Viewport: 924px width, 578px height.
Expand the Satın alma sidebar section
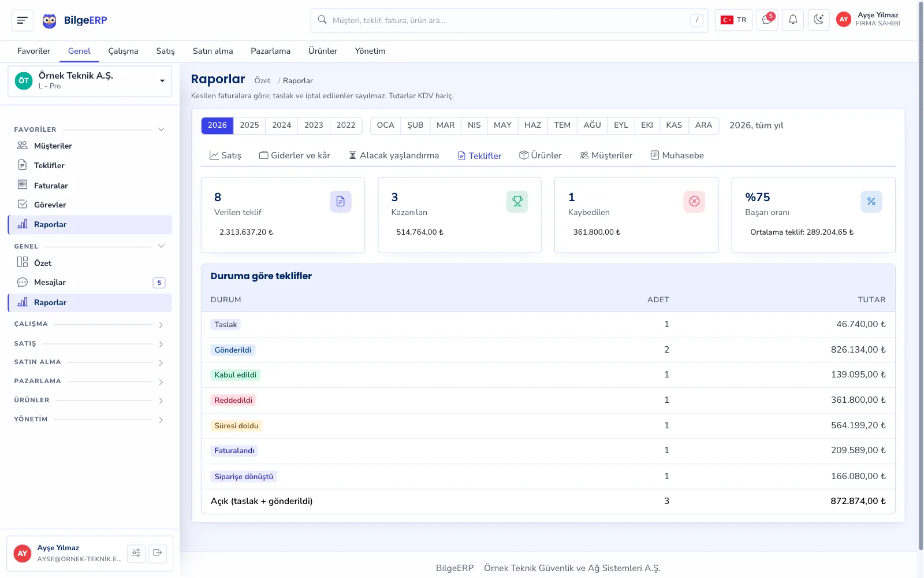pyautogui.click(x=90, y=362)
